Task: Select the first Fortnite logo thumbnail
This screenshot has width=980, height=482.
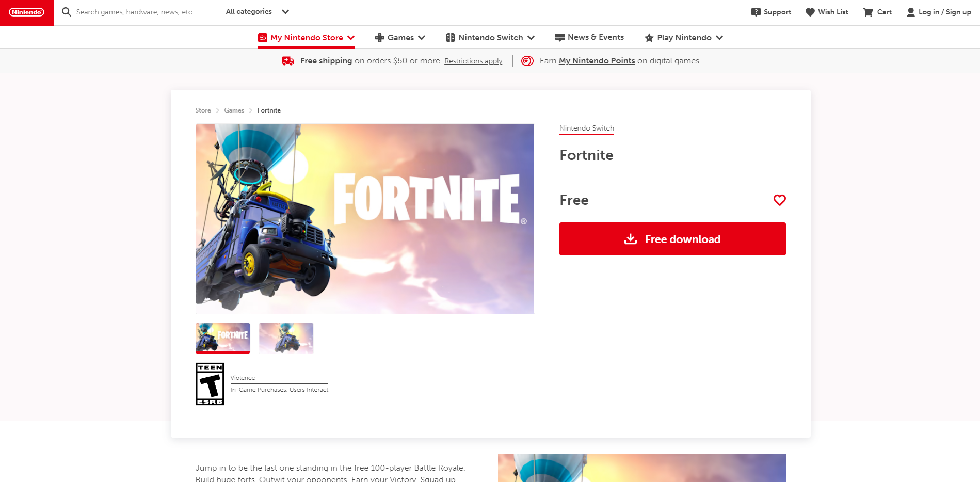Action: (x=223, y=338)
